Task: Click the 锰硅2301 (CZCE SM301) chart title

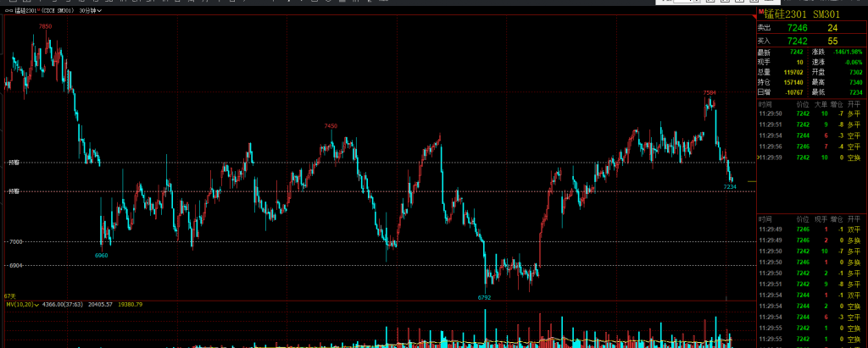Action: (x=42, y=12)
